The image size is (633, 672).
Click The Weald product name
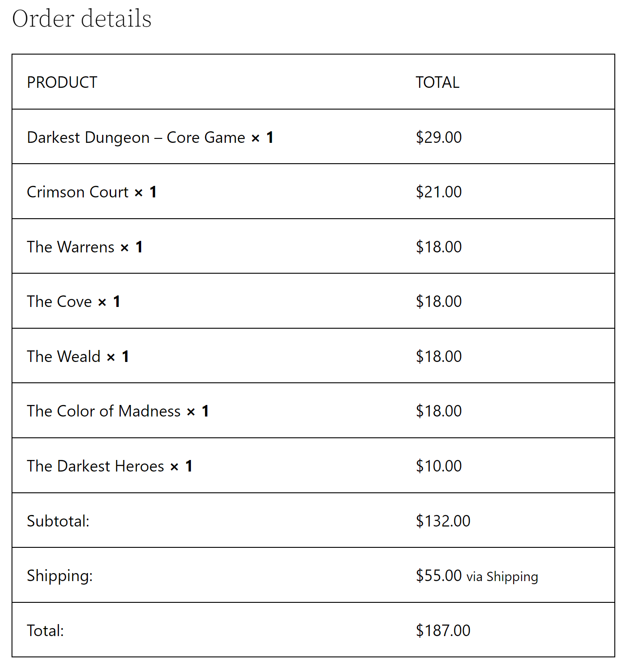tap(64, 357)
